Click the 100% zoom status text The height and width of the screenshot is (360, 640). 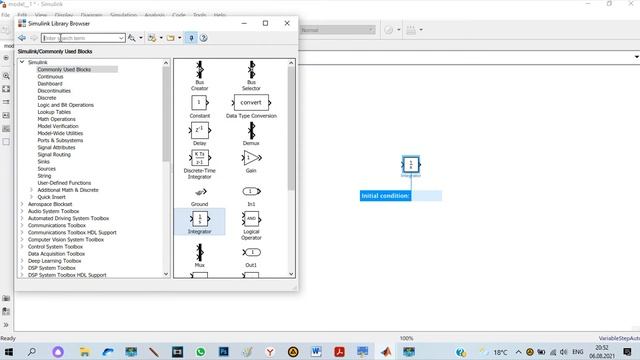pos(406,338)
